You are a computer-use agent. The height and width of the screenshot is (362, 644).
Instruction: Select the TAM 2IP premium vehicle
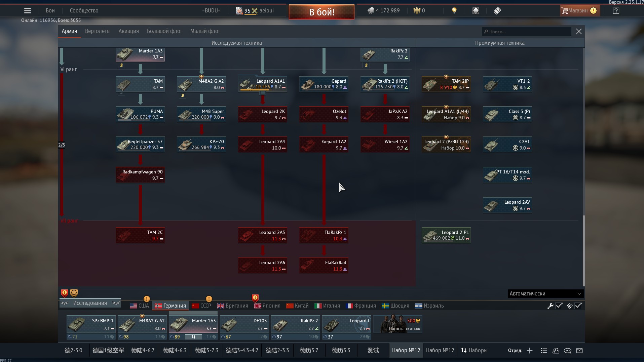tap(446, 84)
